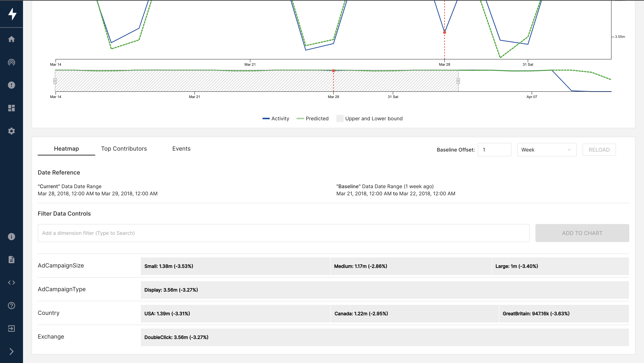Expand the sidebar with the chevron arrow
644x363 pixels.
pyautogui.click(x=11, y=352)
